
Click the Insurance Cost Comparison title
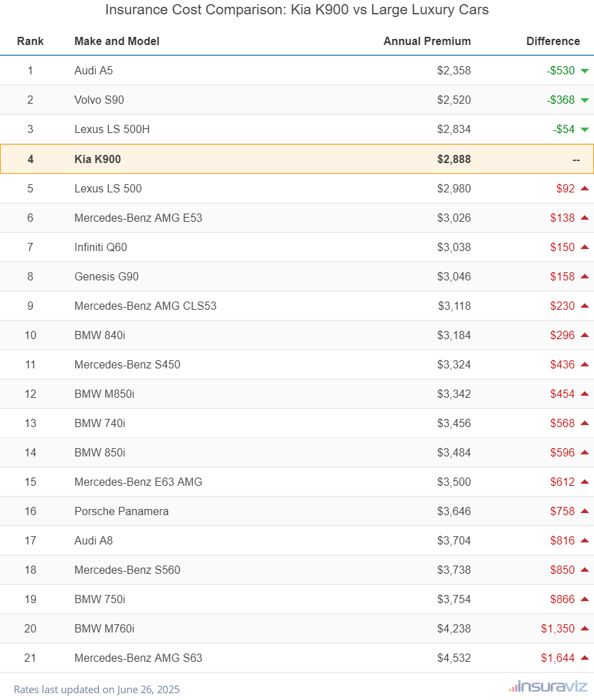[297, 10]
